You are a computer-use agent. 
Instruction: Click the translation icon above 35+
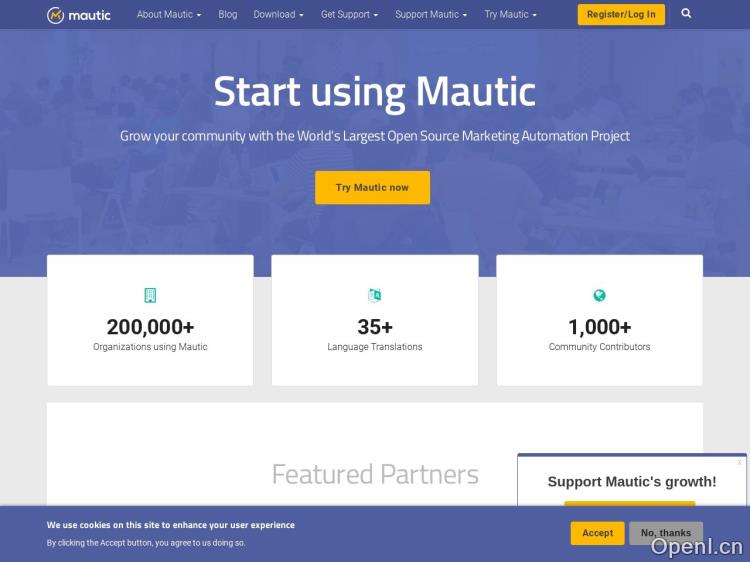[x=375, y=295]
